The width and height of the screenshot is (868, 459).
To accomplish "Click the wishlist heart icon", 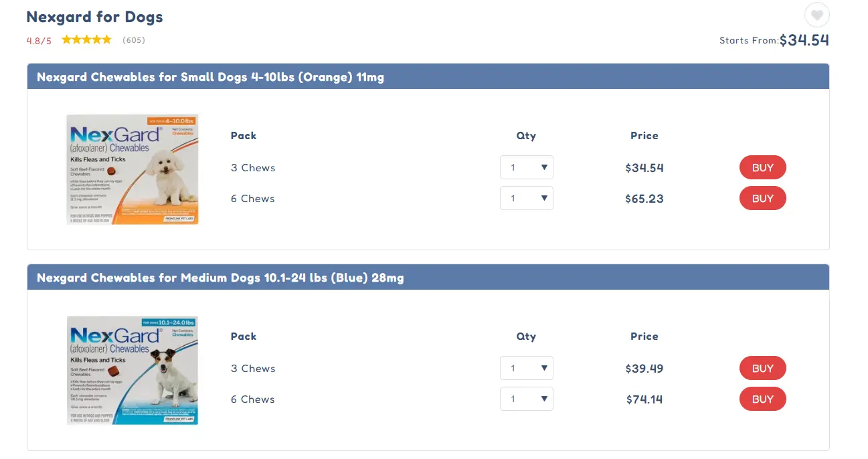I will click(x=816, y=15).
